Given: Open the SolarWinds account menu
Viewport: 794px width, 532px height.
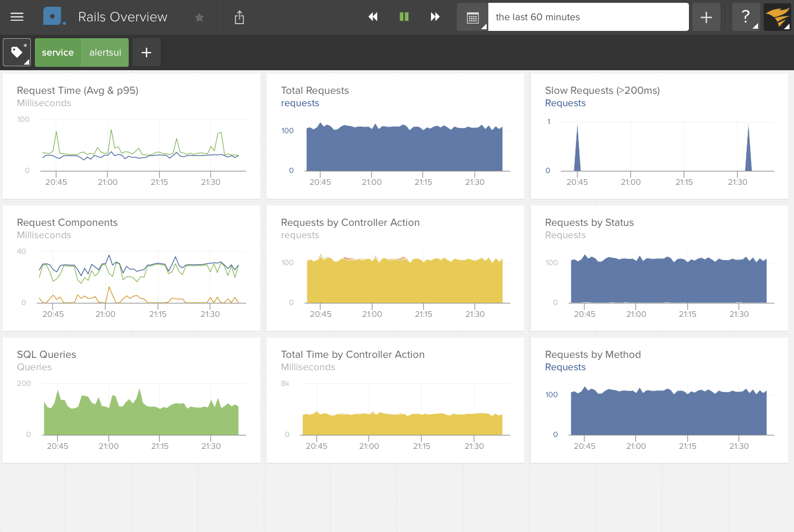Looking at the screenshot, I should click(x=777, y=17).
